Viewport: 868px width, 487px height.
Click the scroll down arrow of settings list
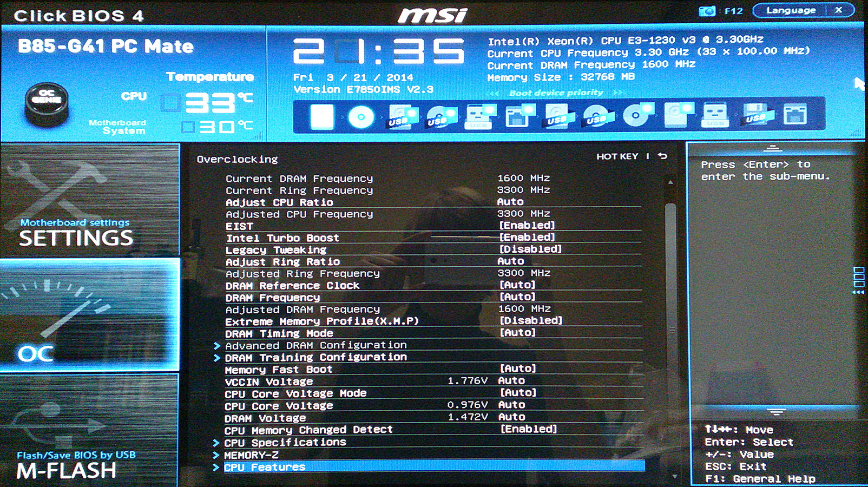[x=674, y=477]
